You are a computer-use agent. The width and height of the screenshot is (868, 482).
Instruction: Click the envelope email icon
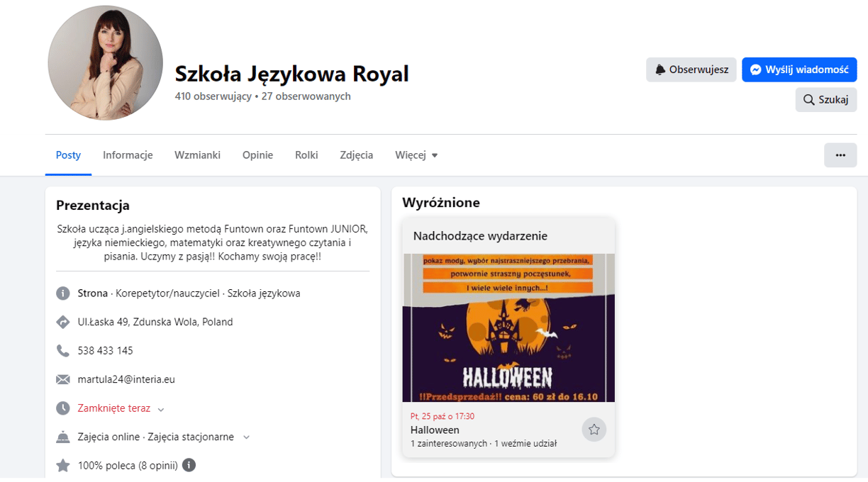(63, 379)
